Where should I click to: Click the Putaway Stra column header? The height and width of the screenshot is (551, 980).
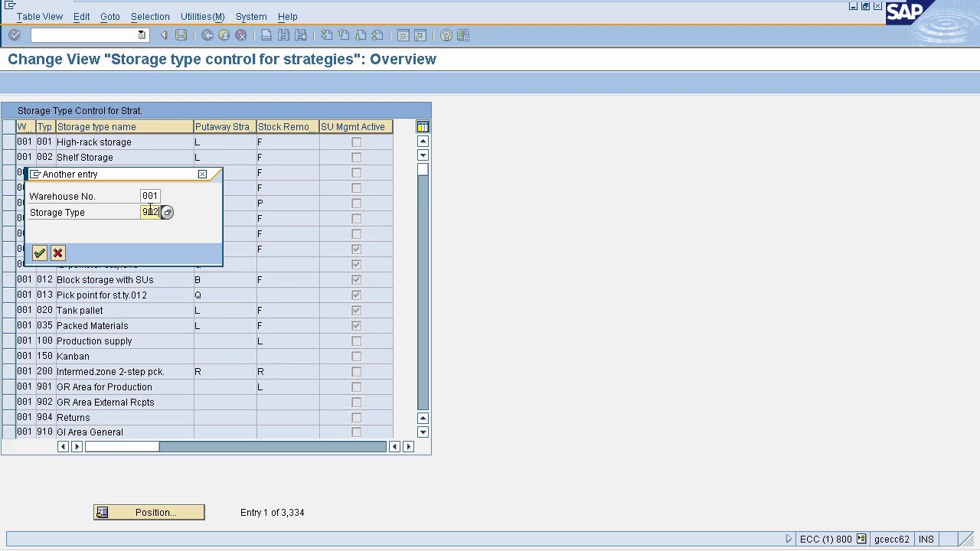pos(225,127)
